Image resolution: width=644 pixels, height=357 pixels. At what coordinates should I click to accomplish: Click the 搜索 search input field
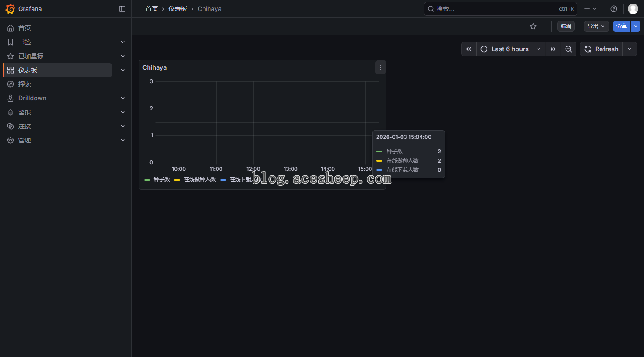point(482,8)
